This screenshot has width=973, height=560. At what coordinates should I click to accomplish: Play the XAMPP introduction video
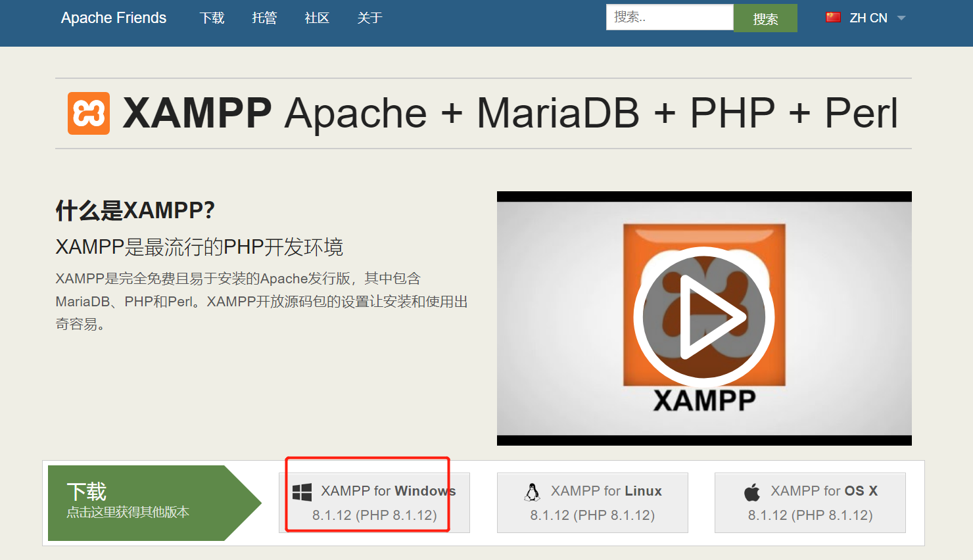click(703, 317)
